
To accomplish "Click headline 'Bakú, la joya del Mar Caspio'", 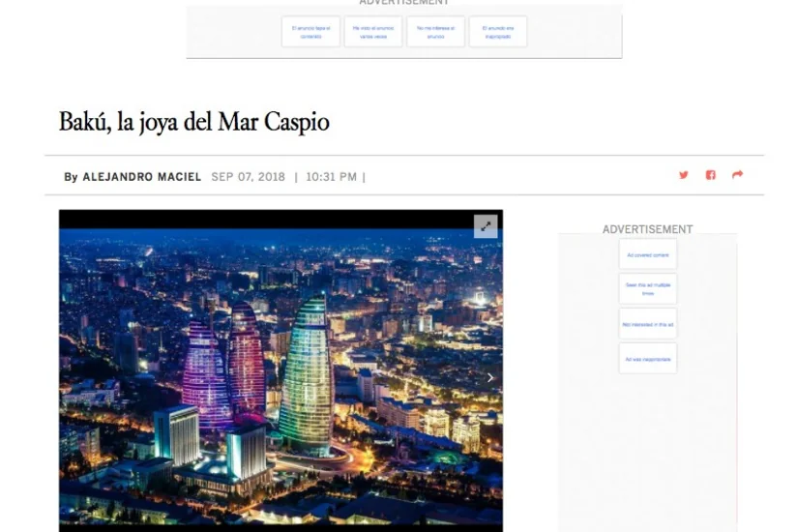I will click(x=194, y=122).
